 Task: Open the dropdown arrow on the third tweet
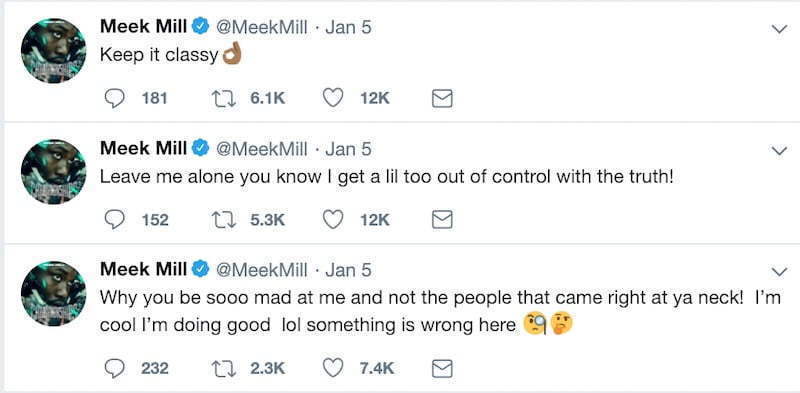pyautogui.click(x=779, y=272)
